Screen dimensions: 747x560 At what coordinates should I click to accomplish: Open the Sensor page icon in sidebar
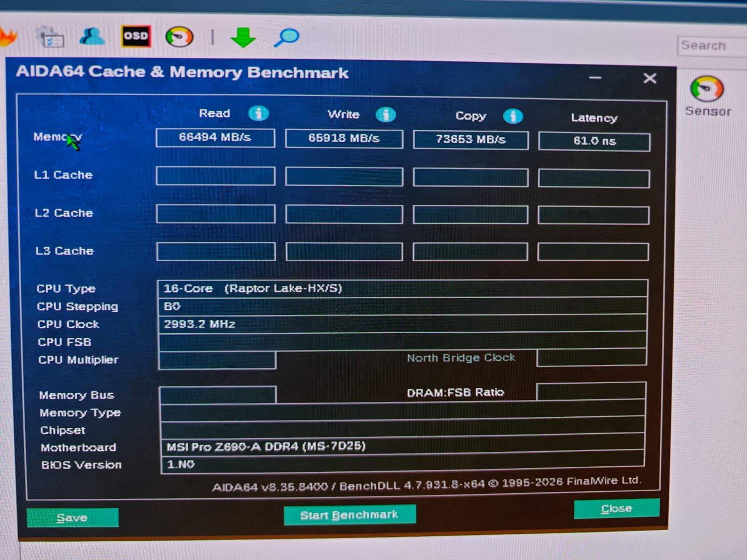pos(707,96)
